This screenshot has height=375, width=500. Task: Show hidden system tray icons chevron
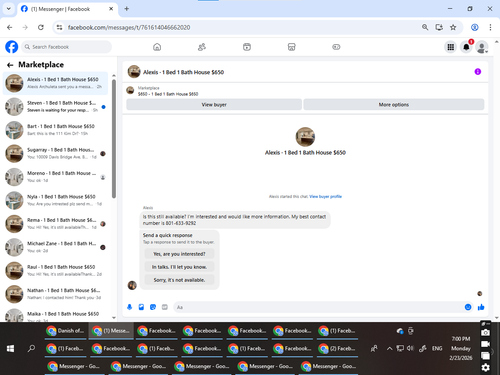389,349
